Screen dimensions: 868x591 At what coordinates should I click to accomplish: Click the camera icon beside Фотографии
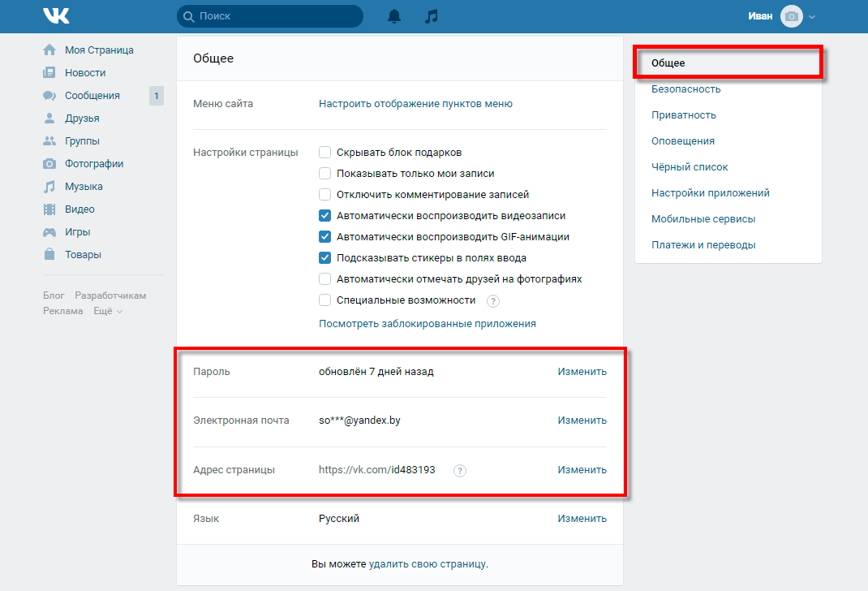point(49,163)
